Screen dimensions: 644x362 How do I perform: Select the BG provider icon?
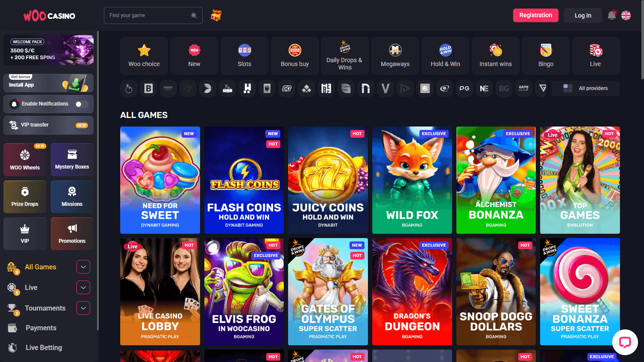point(504,88)
